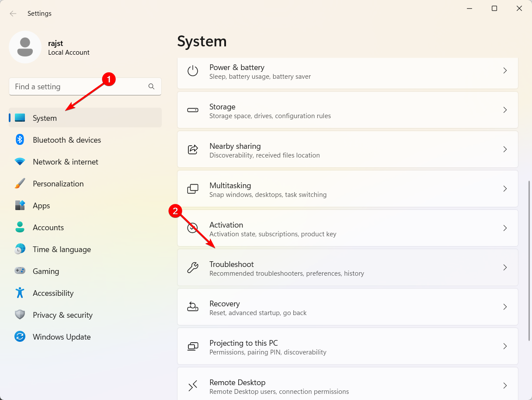
Task: Click the Recovery icon
Action: pos(193,307)
